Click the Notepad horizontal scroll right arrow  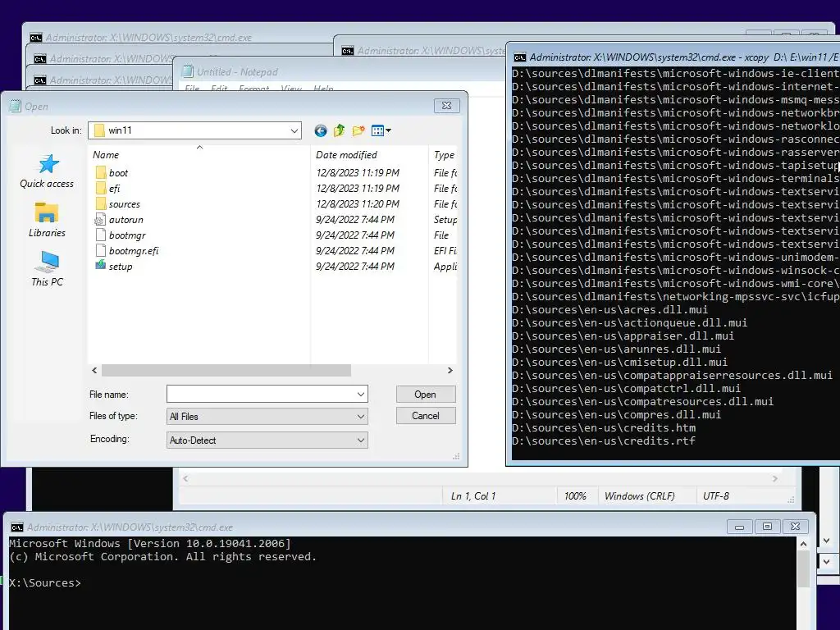pyautogui.click(x=774, y=478)
